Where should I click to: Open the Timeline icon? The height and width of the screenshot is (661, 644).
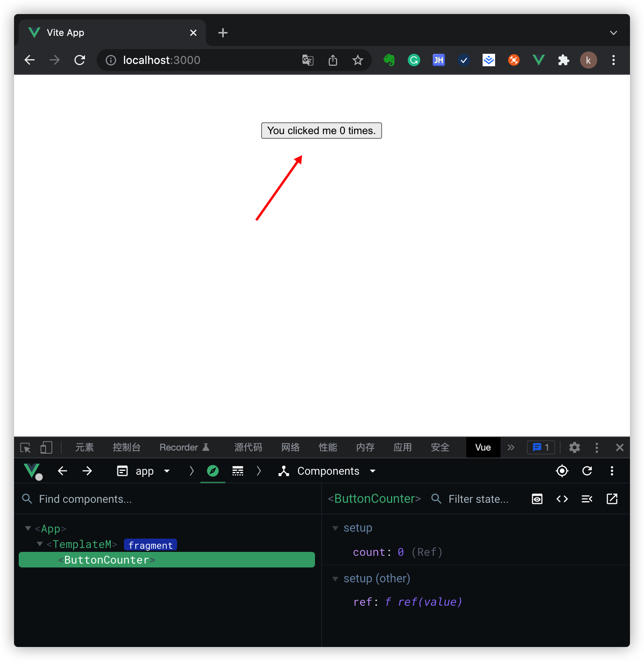(x=238, y=471)
